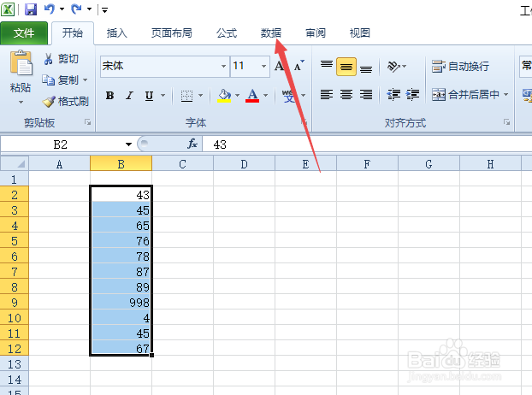Switch to View (视图) tab
This screenshot has width=532, height=395.
click(359, 32)
